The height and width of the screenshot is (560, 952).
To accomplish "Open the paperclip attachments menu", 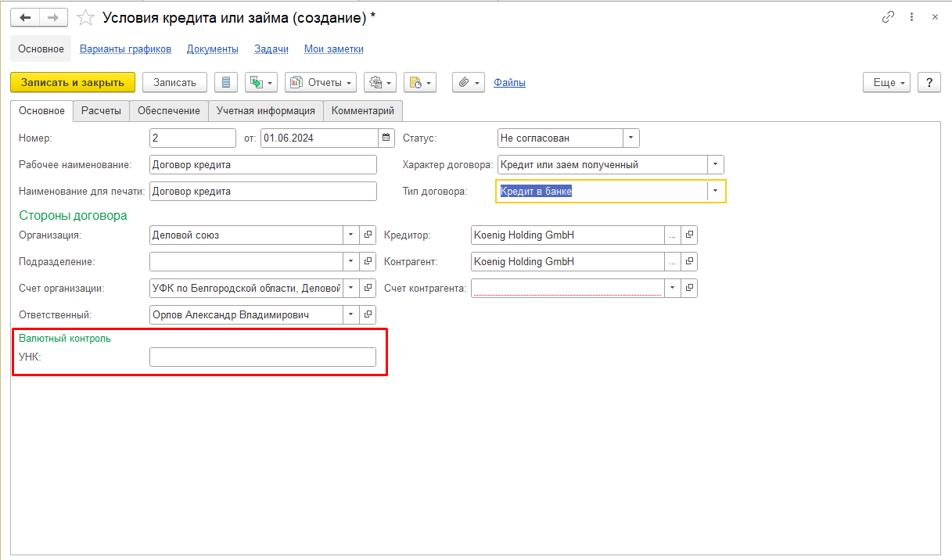I will (x=469, y=82).
